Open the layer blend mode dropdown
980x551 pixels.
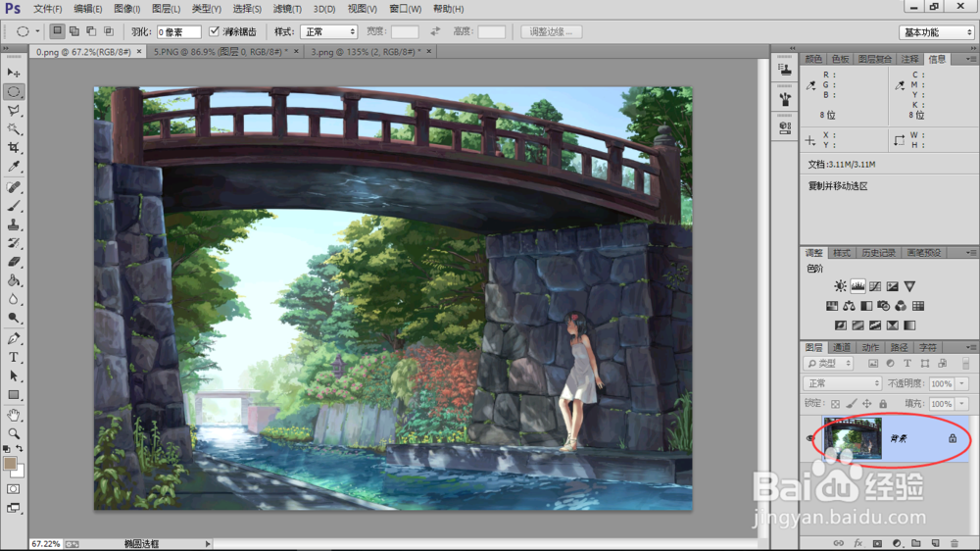pyautogui.click(x=842, y=383)
